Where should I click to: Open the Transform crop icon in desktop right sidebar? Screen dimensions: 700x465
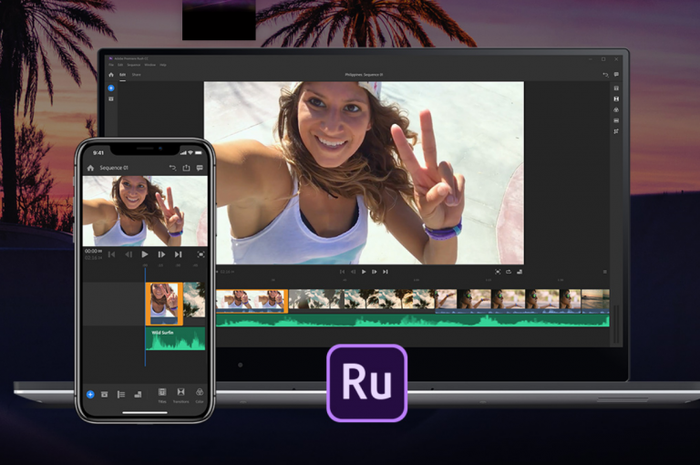pos(616,131)
